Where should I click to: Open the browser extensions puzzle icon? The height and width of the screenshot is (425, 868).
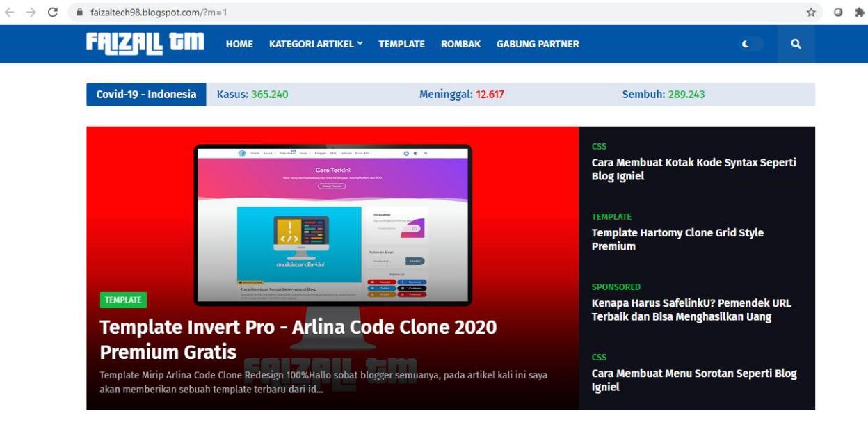pyautogui.click(x=860, y=12)
